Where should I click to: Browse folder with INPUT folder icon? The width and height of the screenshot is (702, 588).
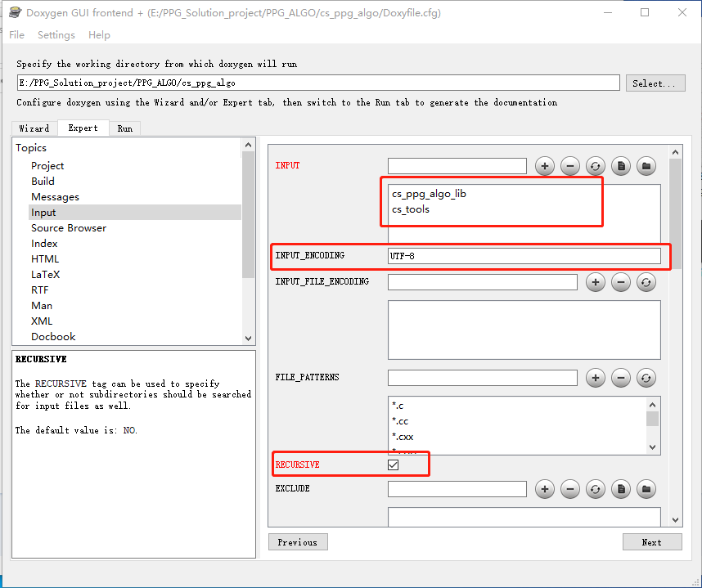[x=646, y=166]
